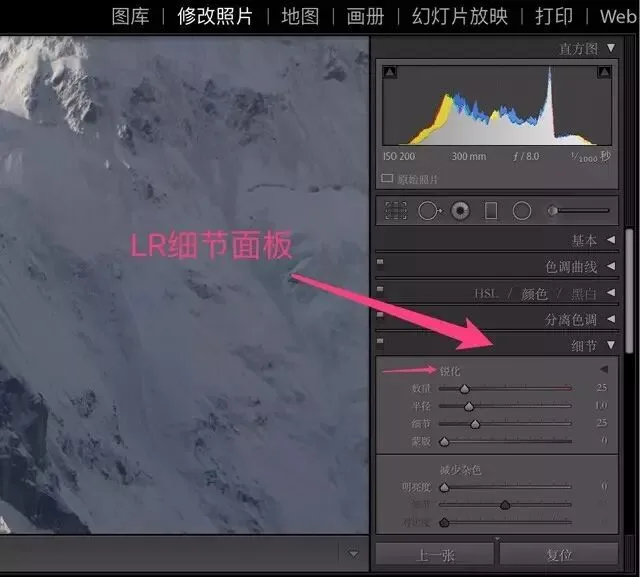Click the noise reduction 细节 slider handle
640x577 pixels.
[x=505, y=505]
